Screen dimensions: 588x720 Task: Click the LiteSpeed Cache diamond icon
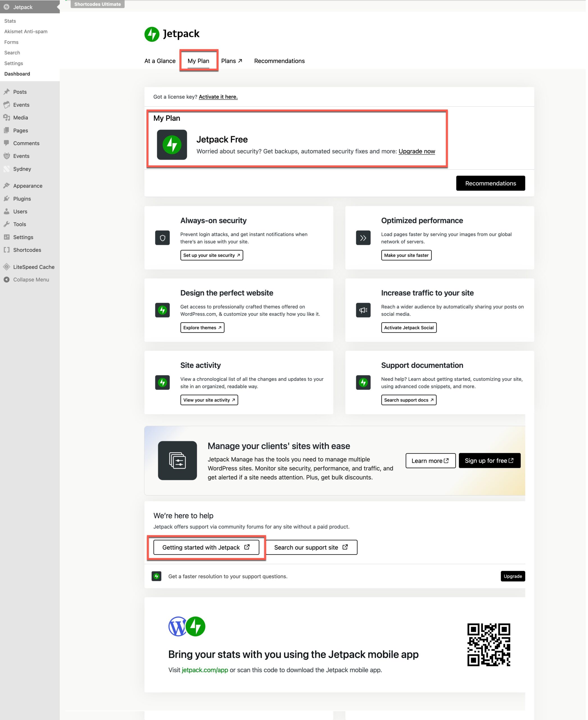pos(7,267)
